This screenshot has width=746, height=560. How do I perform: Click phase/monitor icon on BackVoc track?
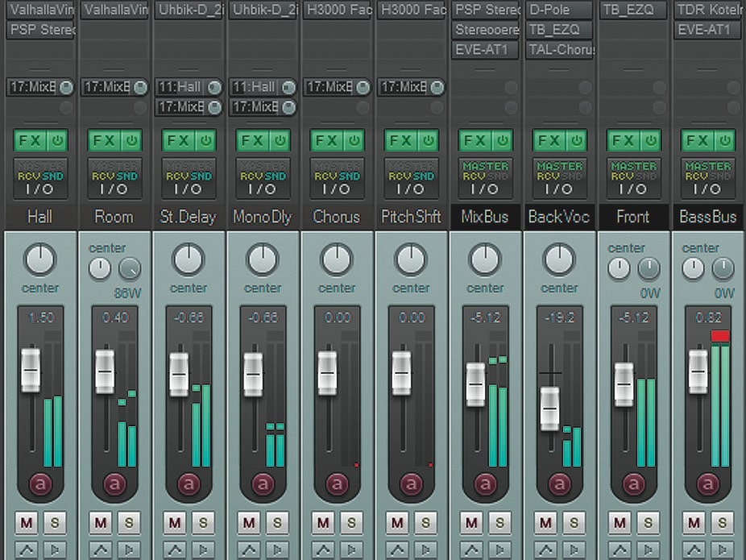point(574,550)
